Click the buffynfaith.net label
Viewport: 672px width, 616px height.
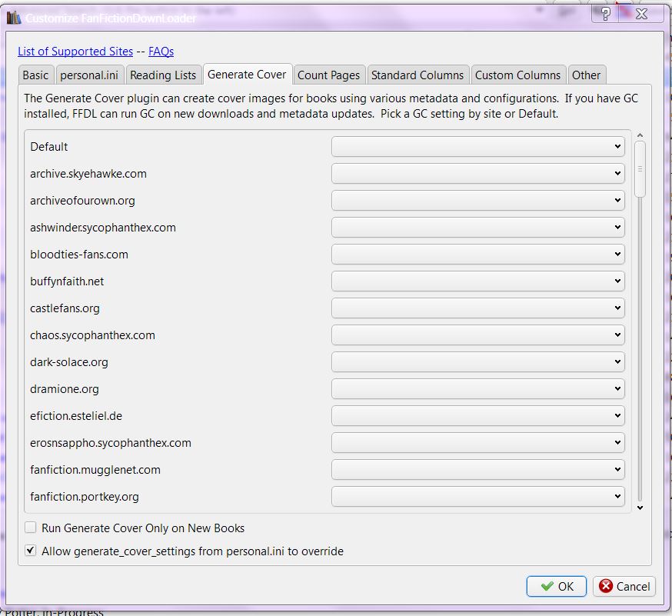pos(67,281)
